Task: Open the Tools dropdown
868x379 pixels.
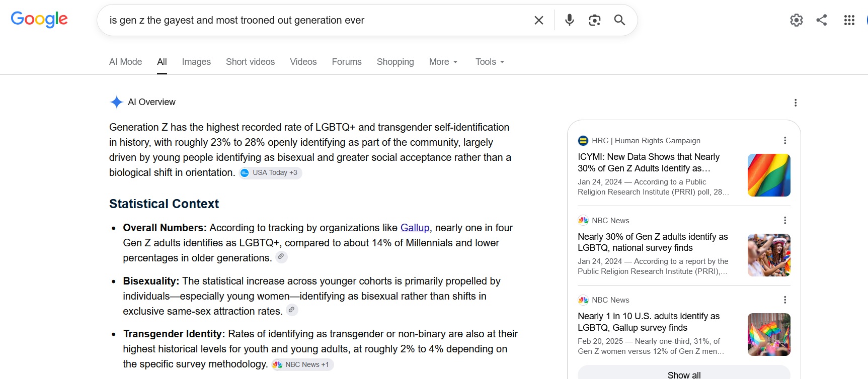Action: [x=490, y=62]
